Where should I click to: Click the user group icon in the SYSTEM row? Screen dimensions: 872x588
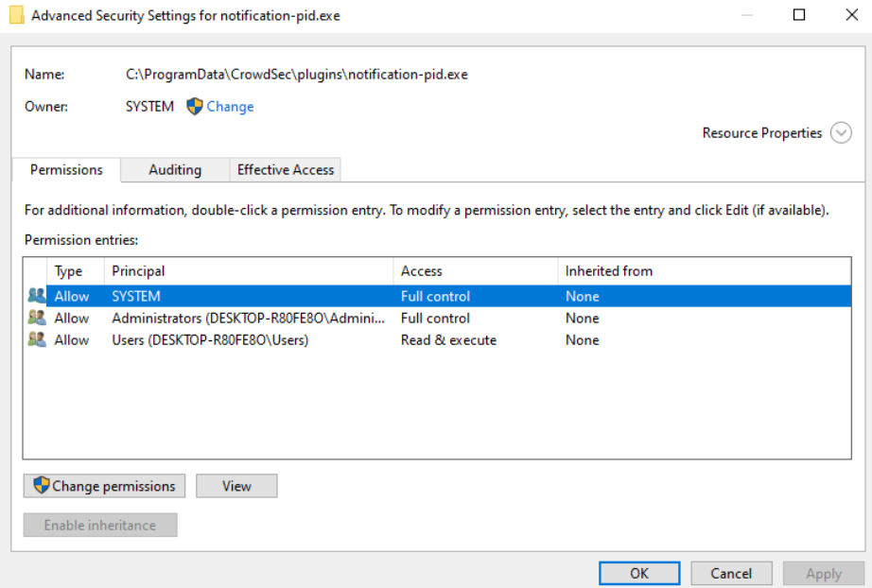(37, 296)
